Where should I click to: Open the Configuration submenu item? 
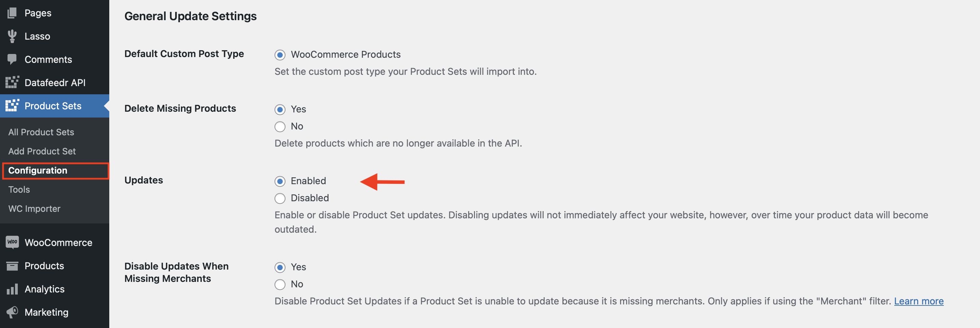(x=38, y=170)
